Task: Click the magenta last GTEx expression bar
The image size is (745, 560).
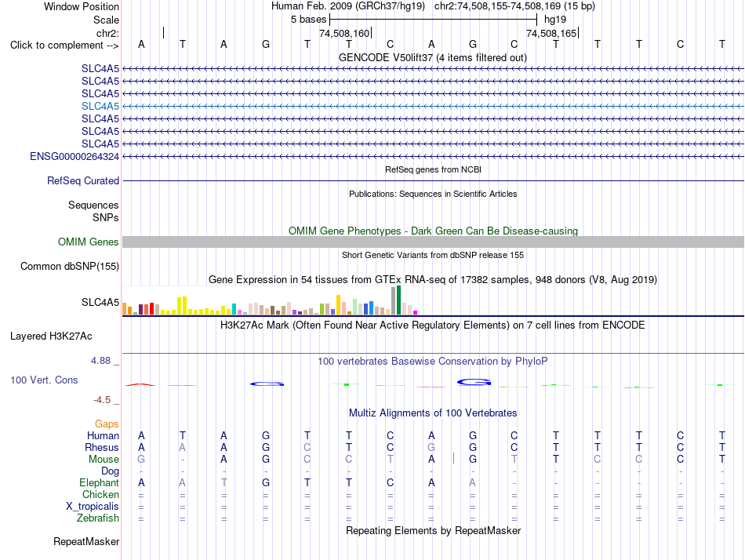Action: [x=416, y=312]
